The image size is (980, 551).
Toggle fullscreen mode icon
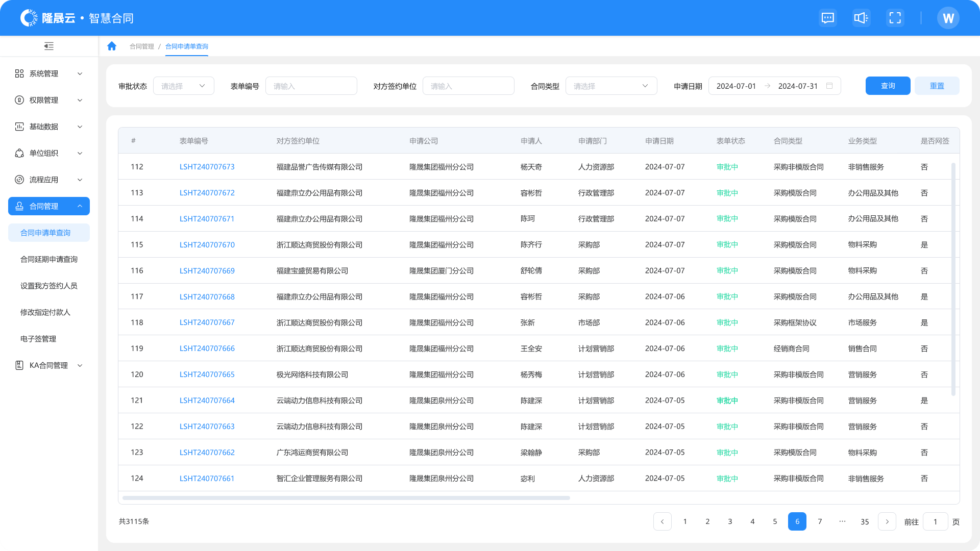pos(895,18)
